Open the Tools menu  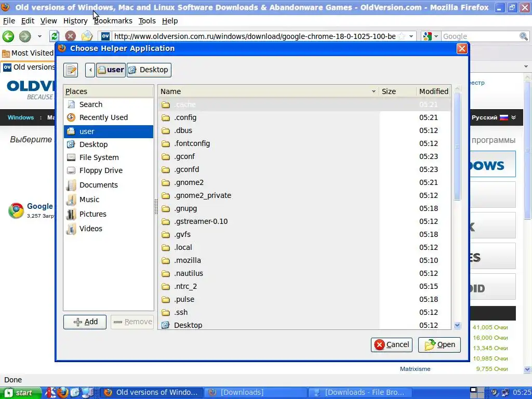pyautogui.click(x=147, y=21)
